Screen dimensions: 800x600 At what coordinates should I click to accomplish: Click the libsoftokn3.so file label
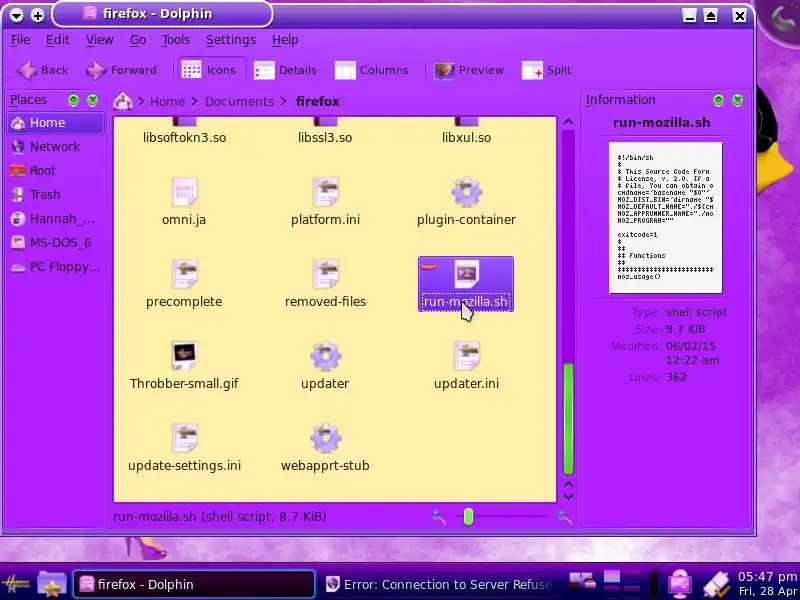[x=184, y=138]
